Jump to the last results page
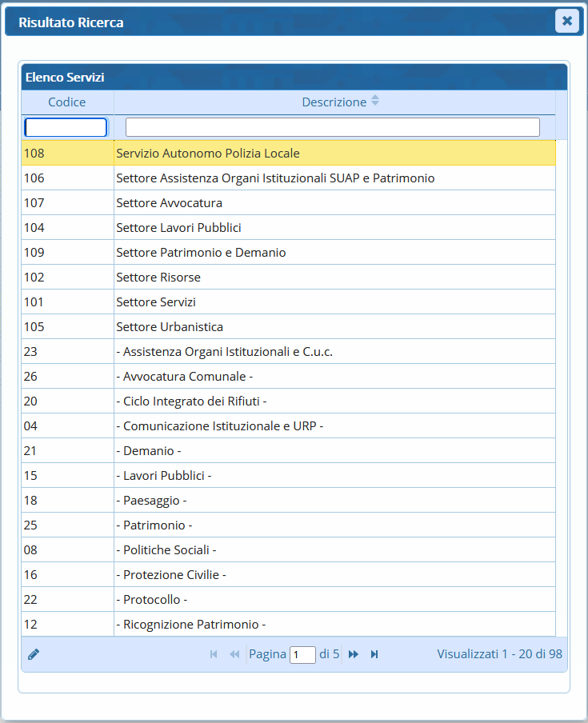This screenshot has width=588, height=723. 374,654
